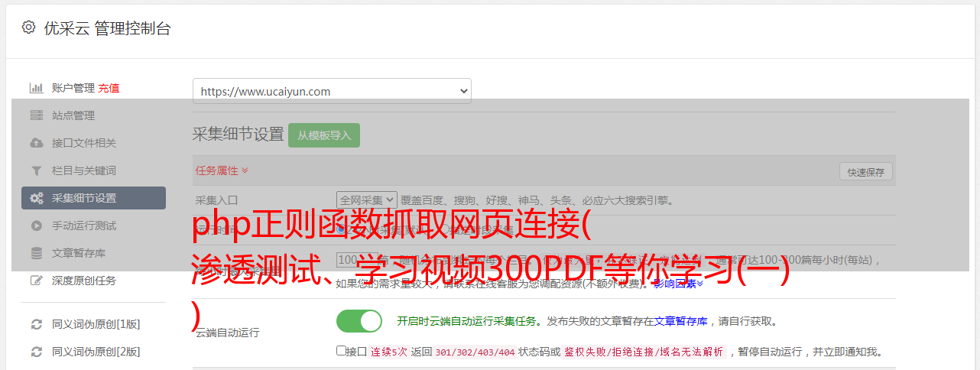Open 手动运行测试 in the sidebar
The image size is (980, 370).
pos(84,226)
